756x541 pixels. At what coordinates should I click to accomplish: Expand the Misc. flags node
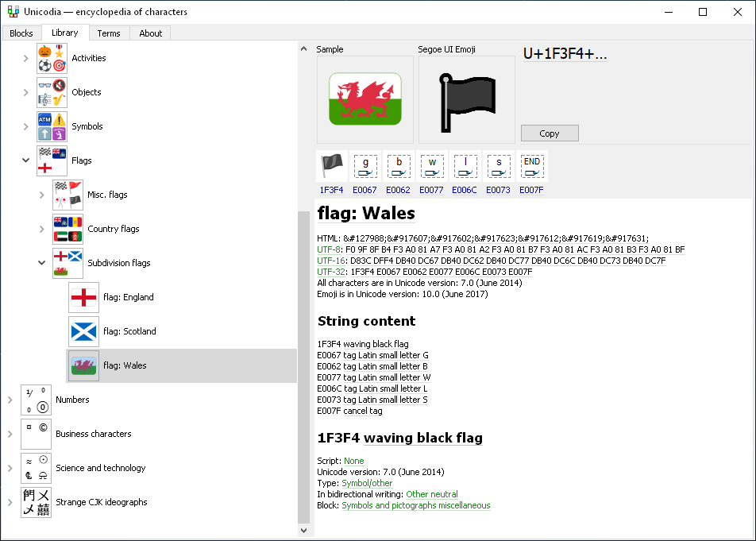coord(42,195)
